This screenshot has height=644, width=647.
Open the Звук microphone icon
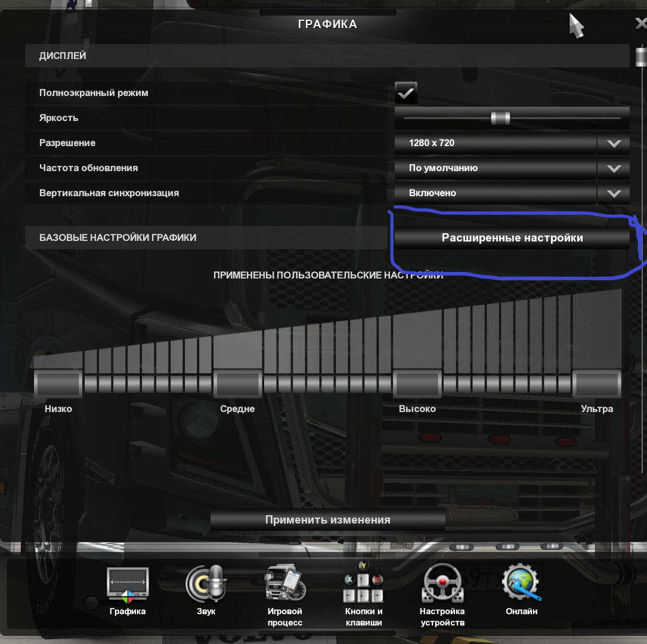click(206, 583)
